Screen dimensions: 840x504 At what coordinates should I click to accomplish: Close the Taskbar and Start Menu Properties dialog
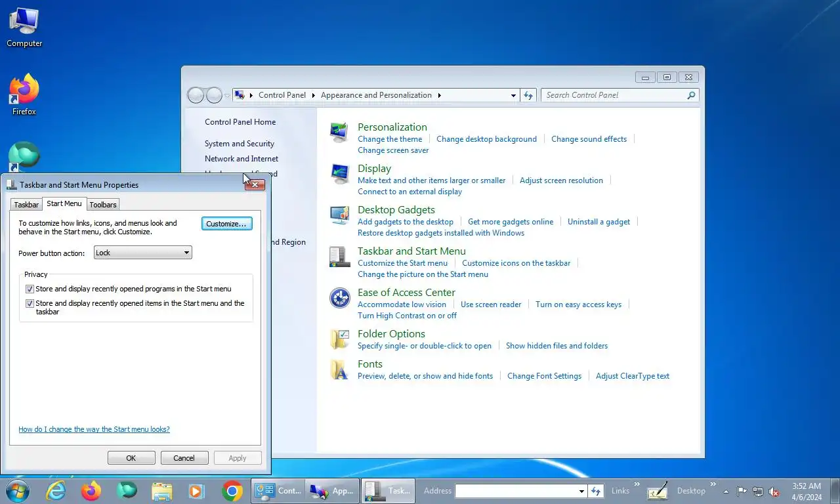[255, 184]
